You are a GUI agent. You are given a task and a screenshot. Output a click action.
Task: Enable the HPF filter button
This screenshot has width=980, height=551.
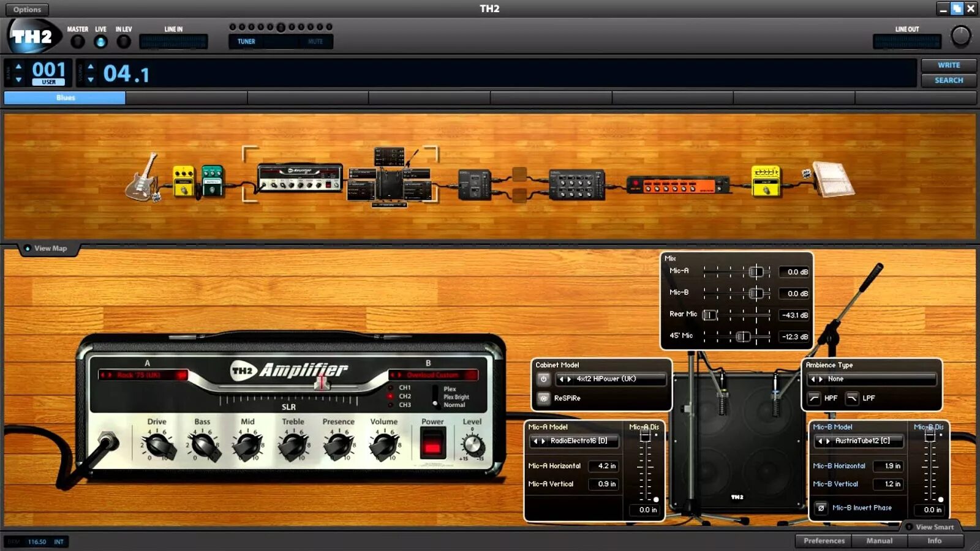pyautogui.click(x=814, y=398)
